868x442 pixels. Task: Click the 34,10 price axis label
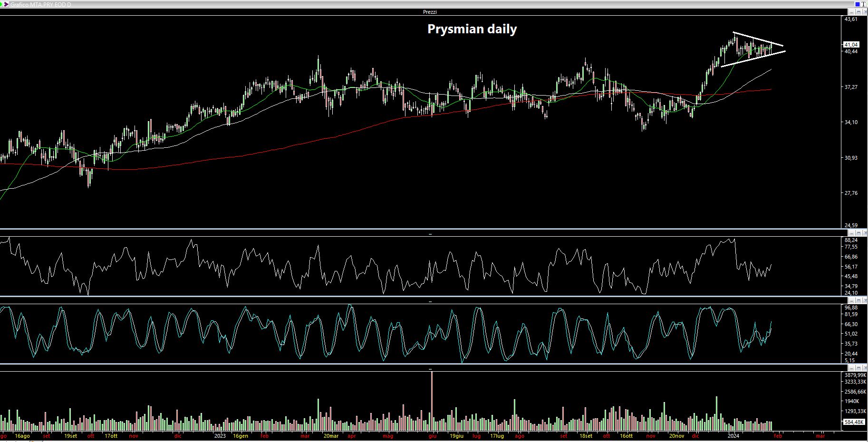pyautogui.click(x=851, y=122)
